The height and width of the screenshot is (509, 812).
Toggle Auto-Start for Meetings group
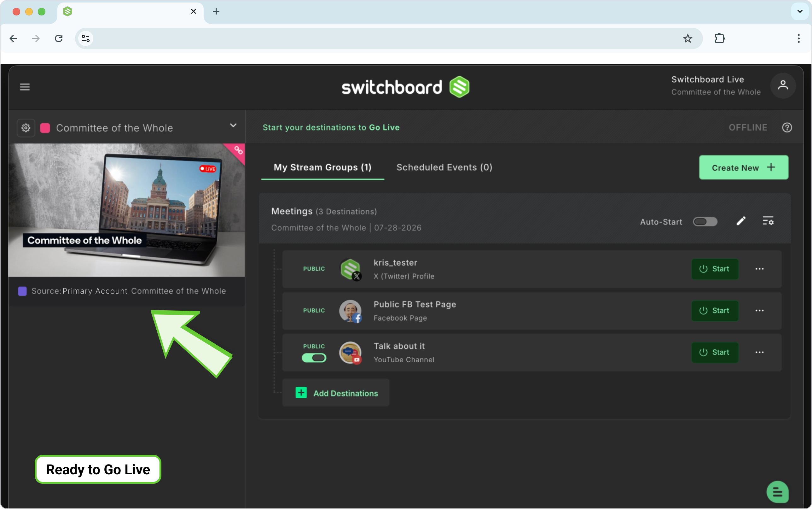pos(705,222)
